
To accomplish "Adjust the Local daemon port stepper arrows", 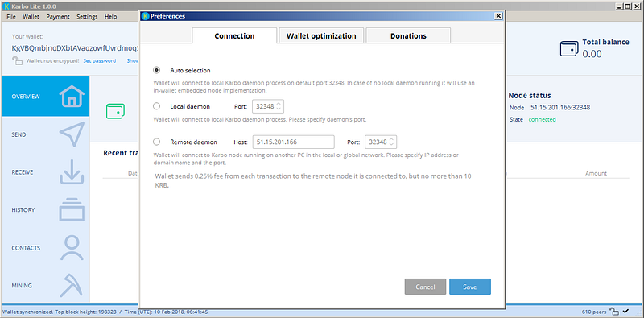I will point(279,106).
